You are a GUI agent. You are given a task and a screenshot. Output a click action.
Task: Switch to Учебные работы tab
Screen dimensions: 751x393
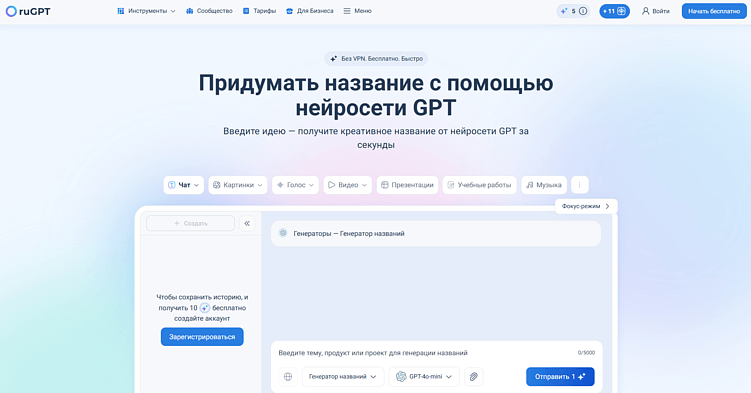(479, 185)
